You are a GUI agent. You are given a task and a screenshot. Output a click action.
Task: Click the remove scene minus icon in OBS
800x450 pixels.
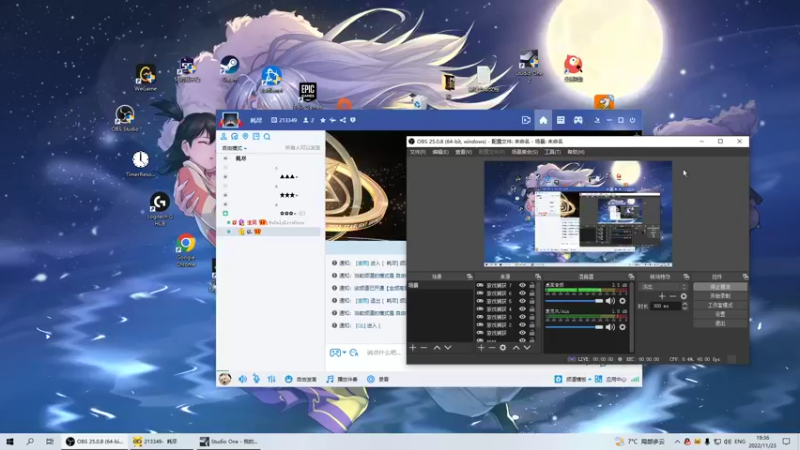(424, 347)
